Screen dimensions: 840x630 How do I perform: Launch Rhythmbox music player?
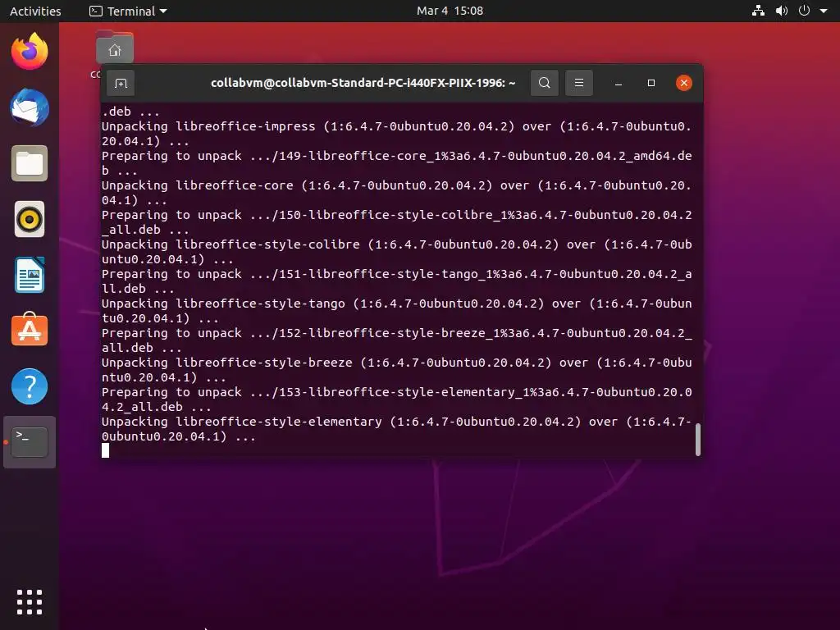pos(30,219)
